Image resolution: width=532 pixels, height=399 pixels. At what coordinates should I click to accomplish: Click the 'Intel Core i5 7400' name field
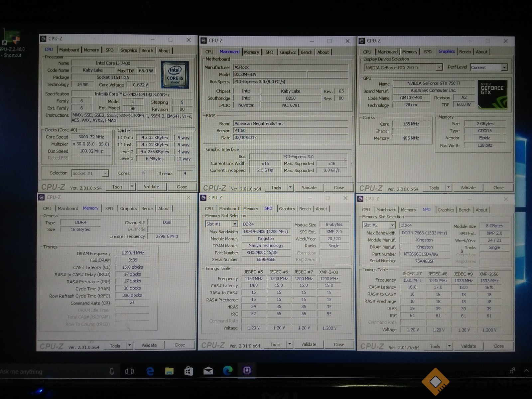tap(113, 63)
